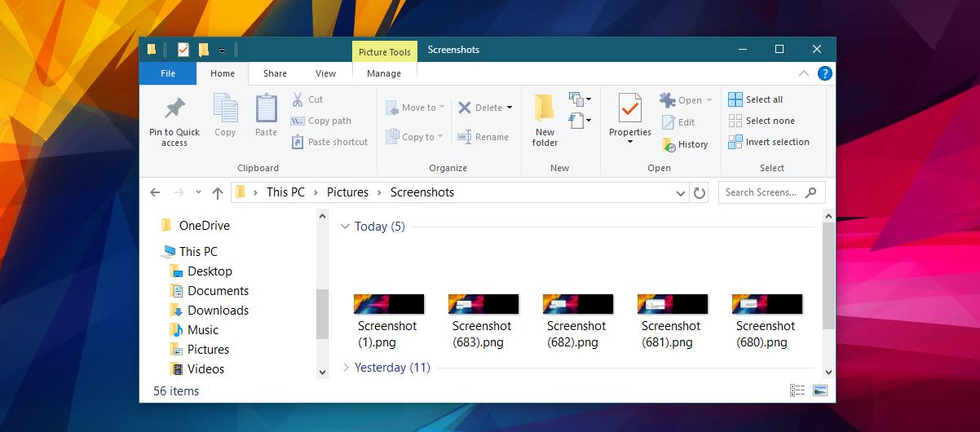980x432 pixels.
Task: Cut selected item with the scissors icon
Action: click(298, 99)
